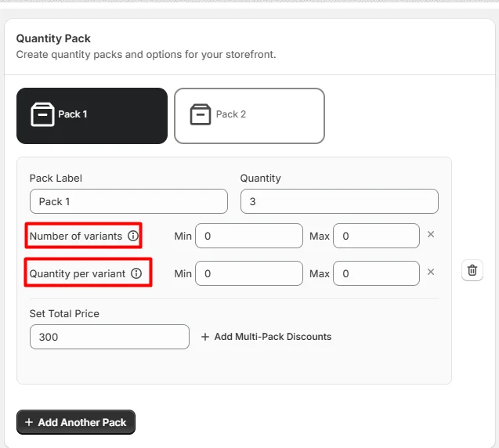Delete this pack with trash icon
The width and height of the screenshot is (499, 448).
pyautogui.click(x=472, y=270)
